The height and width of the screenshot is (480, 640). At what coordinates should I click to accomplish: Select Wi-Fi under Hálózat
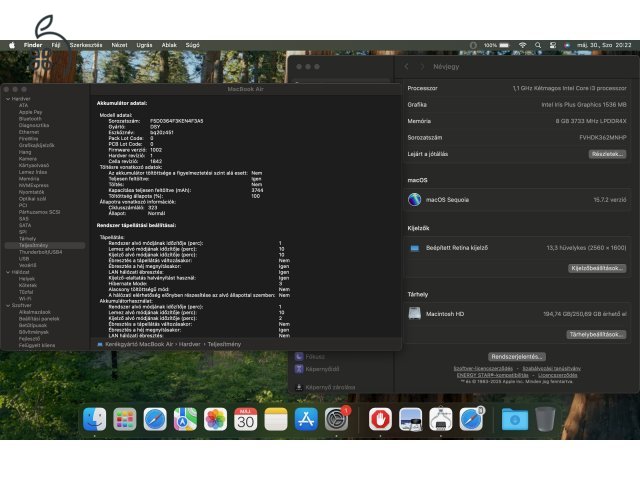coord(25,298)
